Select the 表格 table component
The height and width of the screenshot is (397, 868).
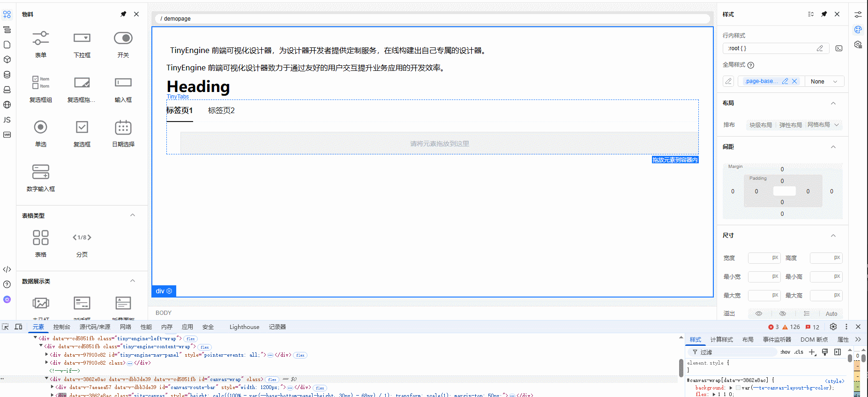(41, 244)
